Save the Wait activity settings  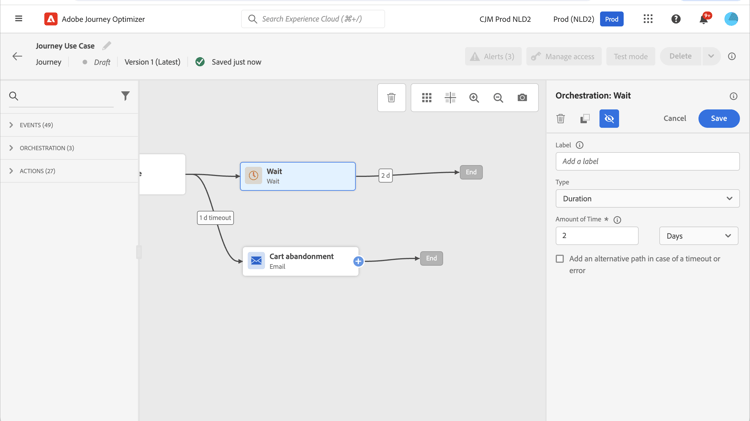(x=718, y=119)
